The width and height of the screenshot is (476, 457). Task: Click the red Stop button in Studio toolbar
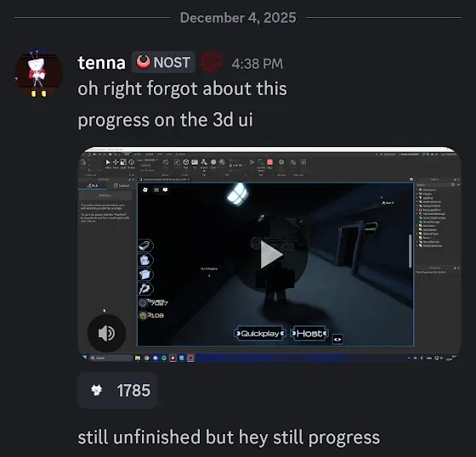click(x=270, y=162)
